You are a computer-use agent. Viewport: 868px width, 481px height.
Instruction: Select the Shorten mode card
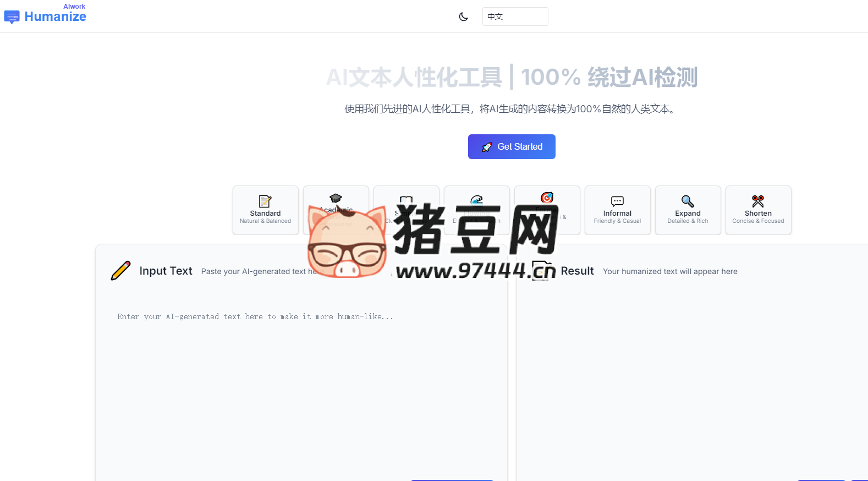[x=759, y=210]
